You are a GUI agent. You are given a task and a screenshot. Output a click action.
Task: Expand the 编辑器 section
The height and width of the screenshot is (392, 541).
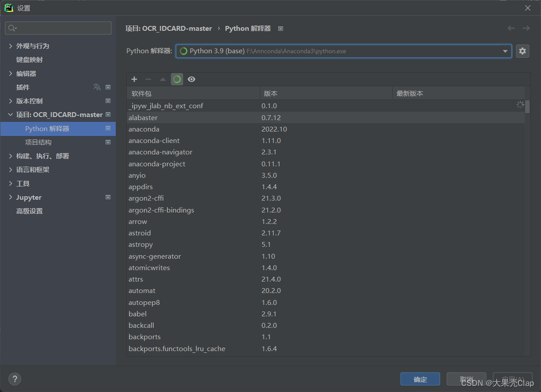pyautogui.click(x=11, y=73)
